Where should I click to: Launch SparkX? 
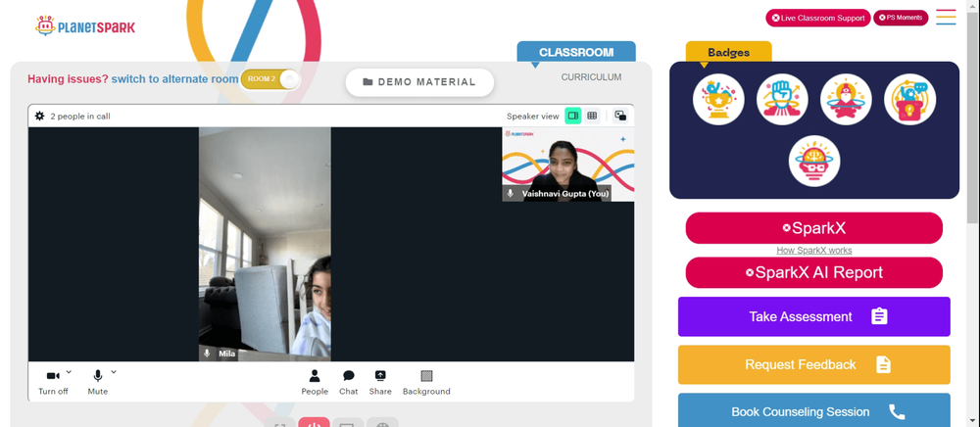(x=813, y=228)
